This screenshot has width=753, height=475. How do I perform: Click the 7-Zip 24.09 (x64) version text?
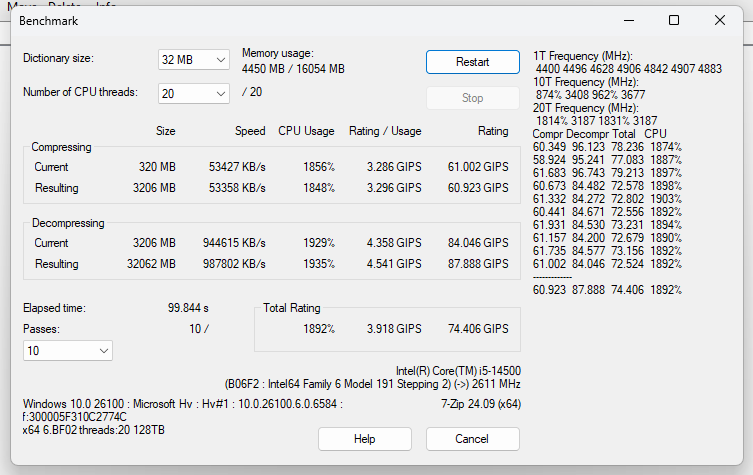click(x=481, y=404)
